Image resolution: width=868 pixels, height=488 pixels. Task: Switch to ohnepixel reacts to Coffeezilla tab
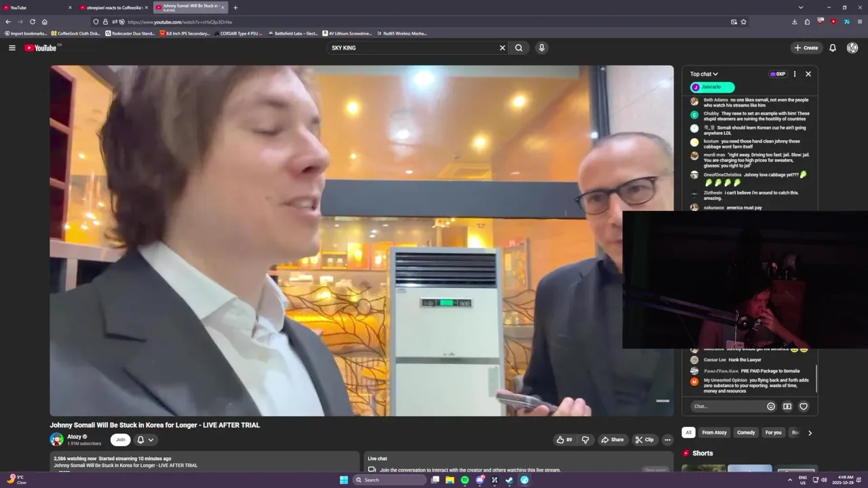(113, 7)
